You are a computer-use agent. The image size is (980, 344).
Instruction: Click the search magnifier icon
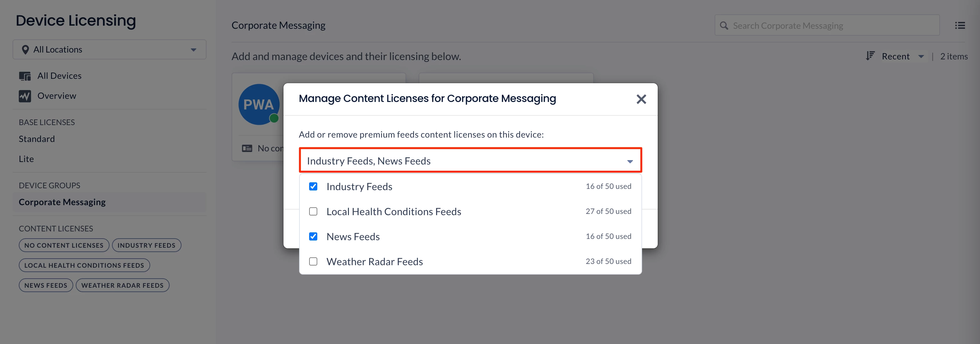[x=724, y=25]
